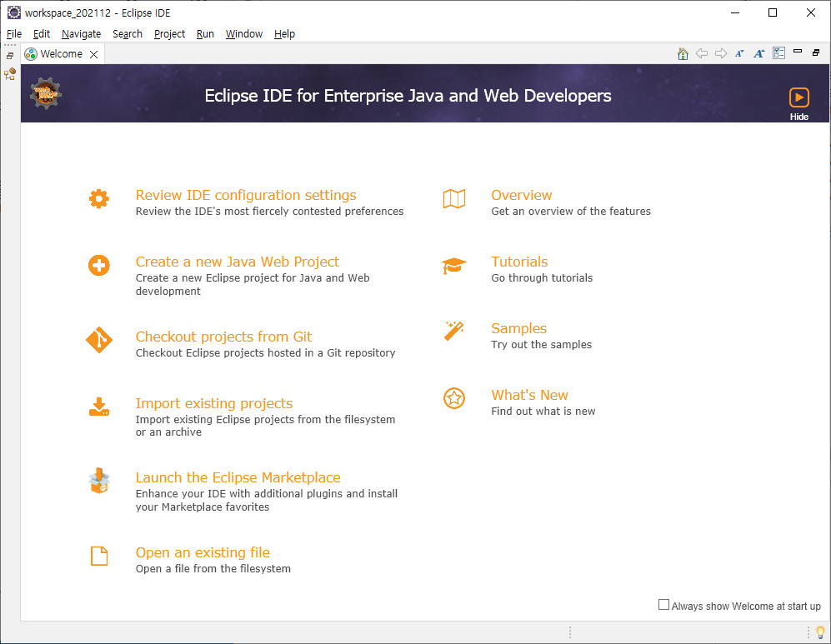
Task: Click the Home icon in Welcome toolbar
Action: [x=683, y=53]
